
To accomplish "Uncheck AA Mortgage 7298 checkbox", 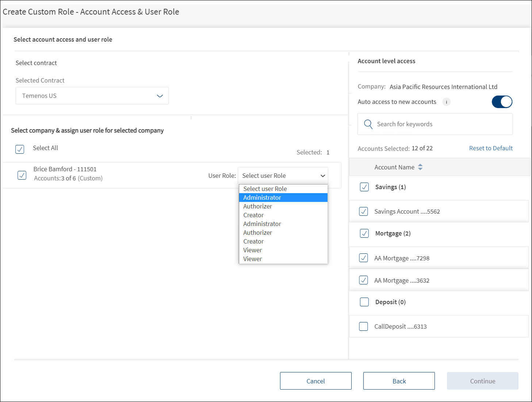I will (364, 258).
